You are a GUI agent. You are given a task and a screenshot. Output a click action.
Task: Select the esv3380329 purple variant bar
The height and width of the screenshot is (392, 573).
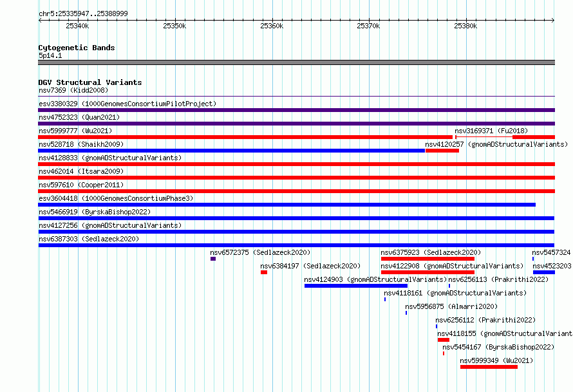[296, 110]
